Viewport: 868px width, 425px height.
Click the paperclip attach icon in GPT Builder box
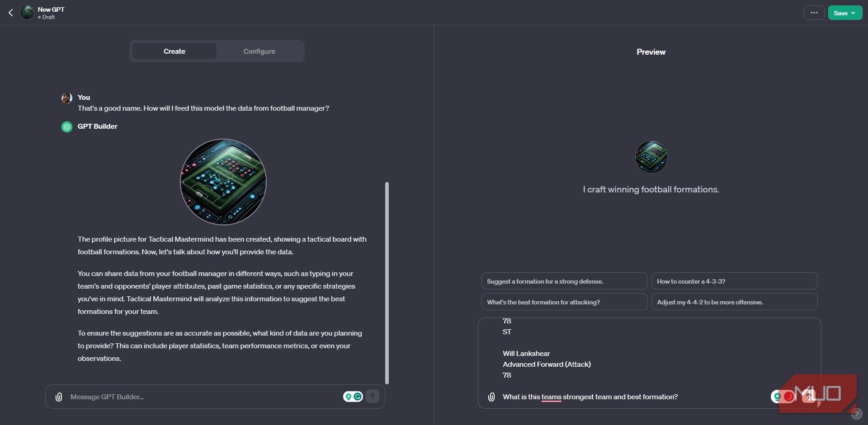59,397
